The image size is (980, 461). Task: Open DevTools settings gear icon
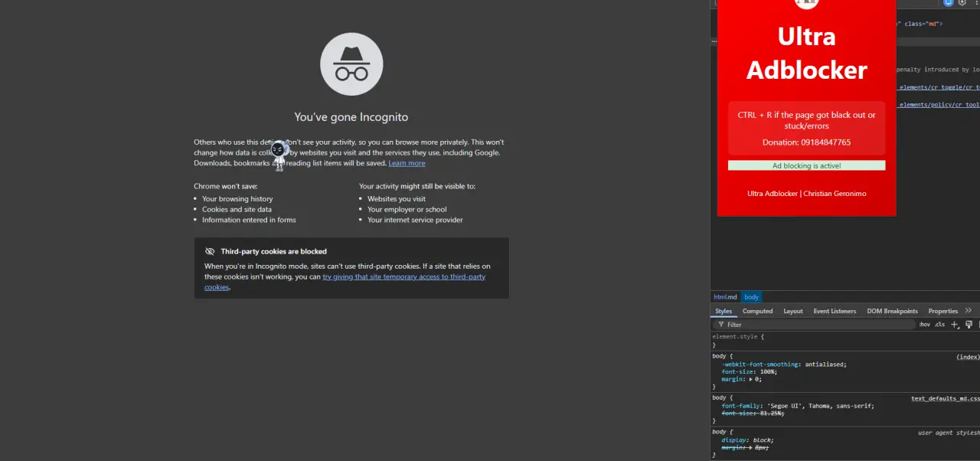point(962,3)
